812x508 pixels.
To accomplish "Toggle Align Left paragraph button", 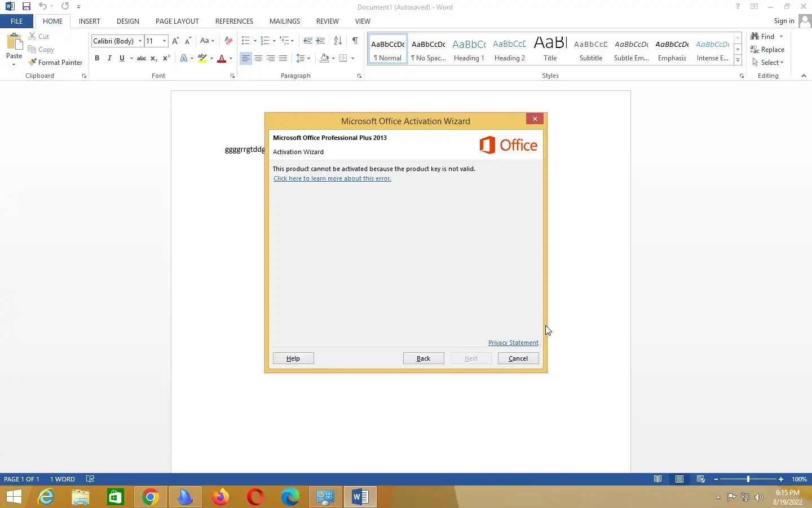I will tap(246, 58).
